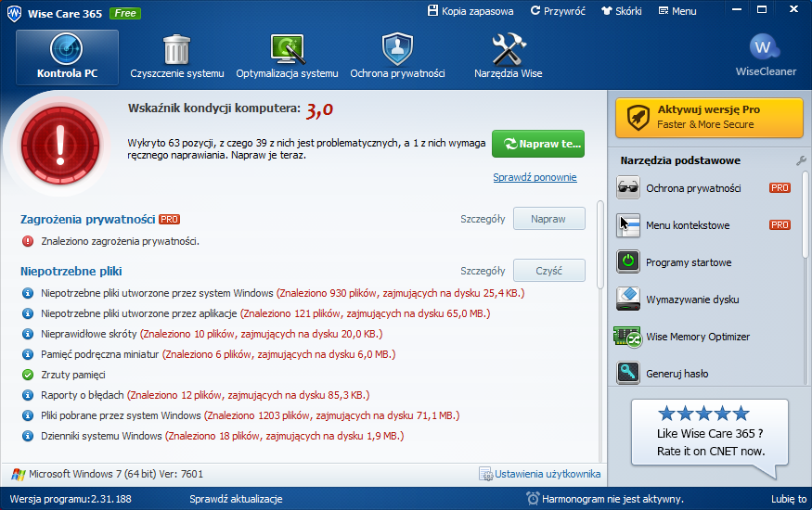Click Aktywuj wersję Pro banner
Screen dimensions: 812x510
pyautogui.click(x=709, y=118)
